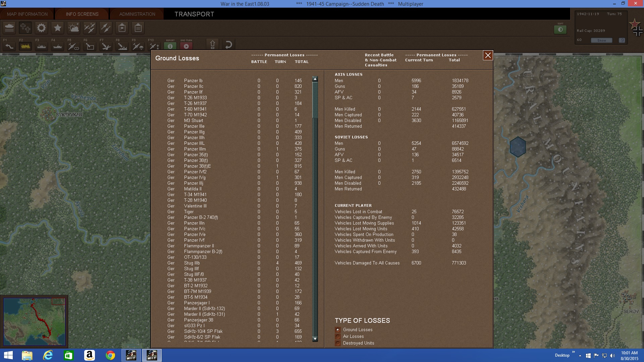Open the gear production icon

[x=42, y=28]
